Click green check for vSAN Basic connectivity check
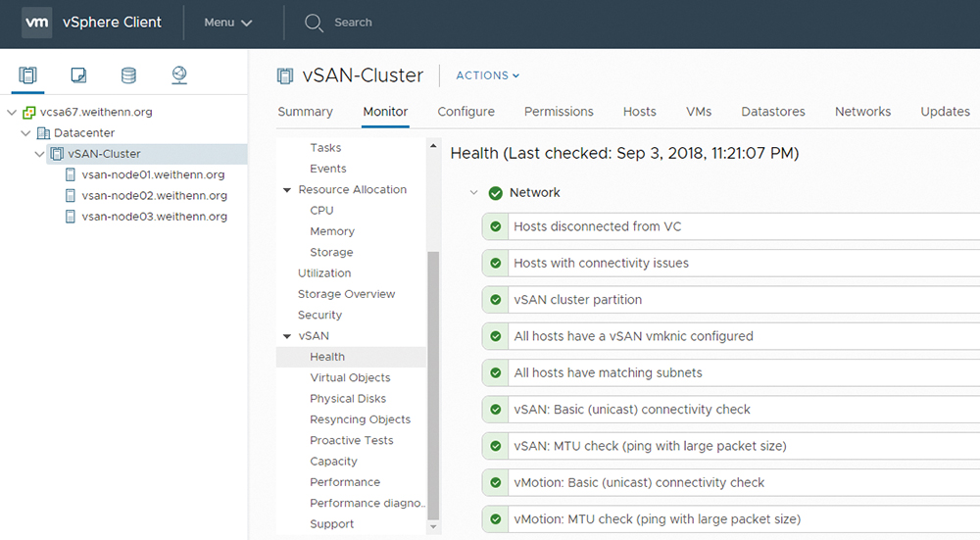The image size is (980, 540). point(496,410)
